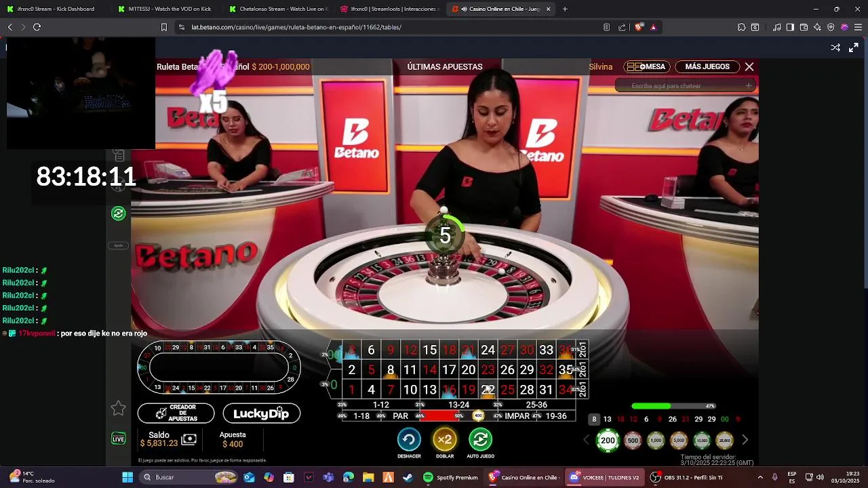Click the 400 chip placed on black

(x=478, y=416)
